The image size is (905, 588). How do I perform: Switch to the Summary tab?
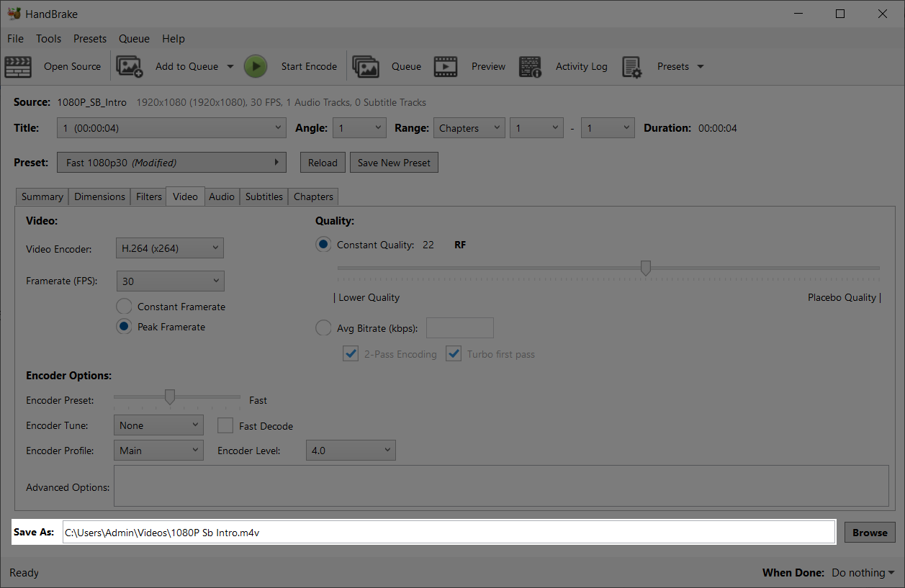pos(42,196)
